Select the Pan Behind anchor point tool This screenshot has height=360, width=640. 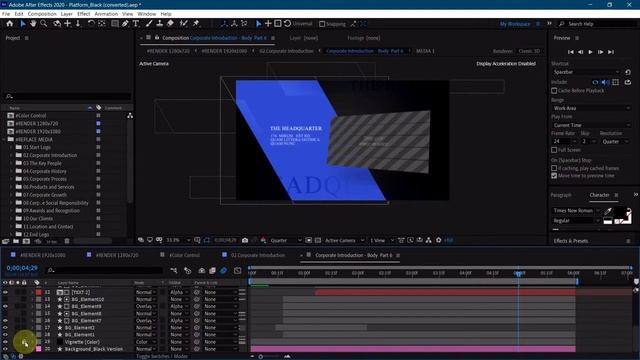(101, 24)
